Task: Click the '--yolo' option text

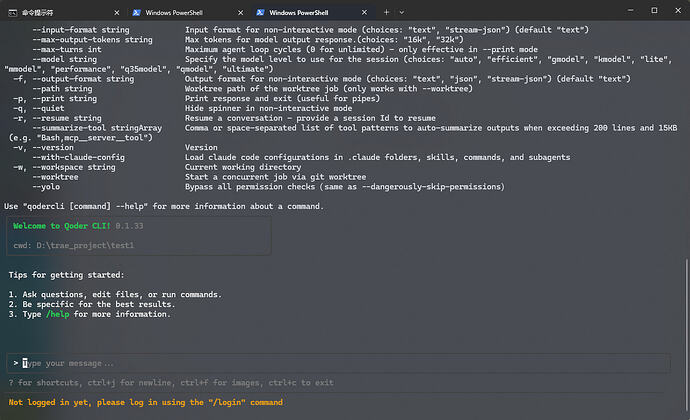Action: coord(46,187)
